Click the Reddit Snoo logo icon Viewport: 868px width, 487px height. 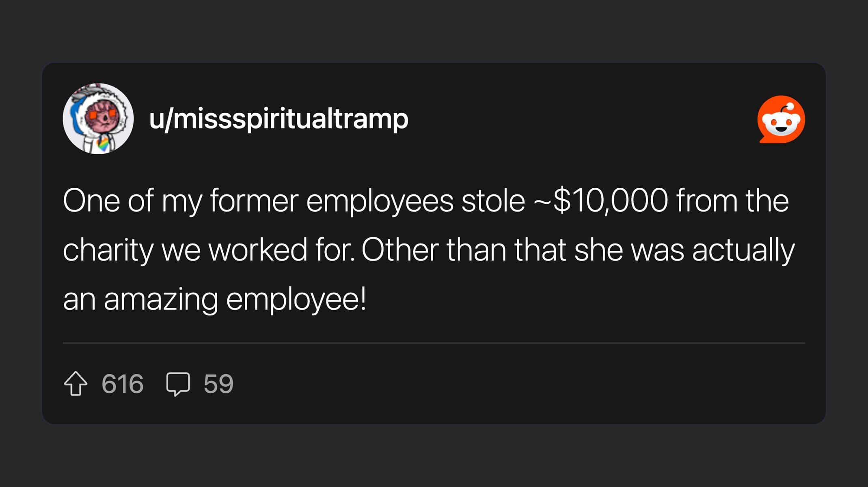(x=781, y=120)
